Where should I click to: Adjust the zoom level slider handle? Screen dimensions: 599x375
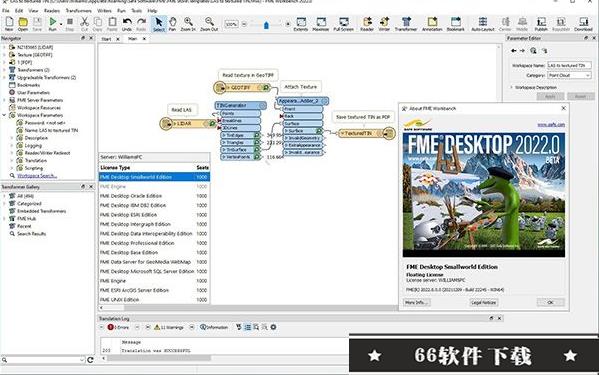pyautogui.click(x=266, y=25)
